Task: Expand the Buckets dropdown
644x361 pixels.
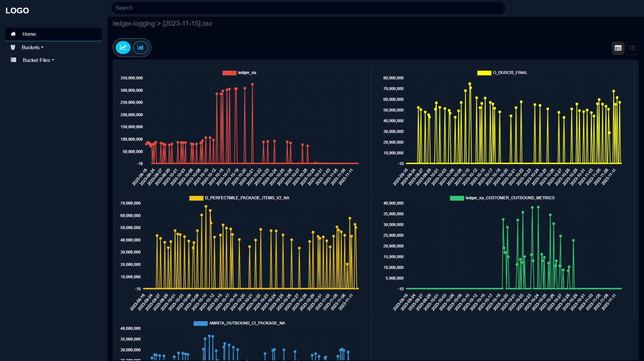Action: 33,47
